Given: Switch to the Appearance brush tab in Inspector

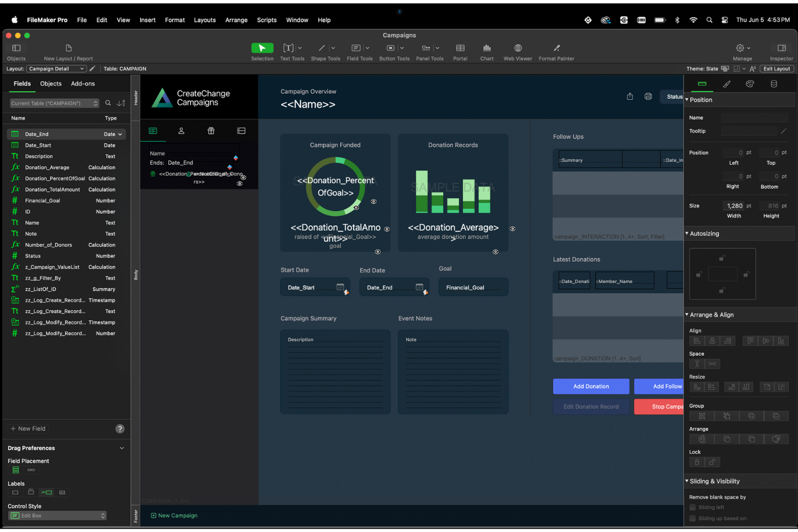Looking at the screenshot, I should point(726,84).
